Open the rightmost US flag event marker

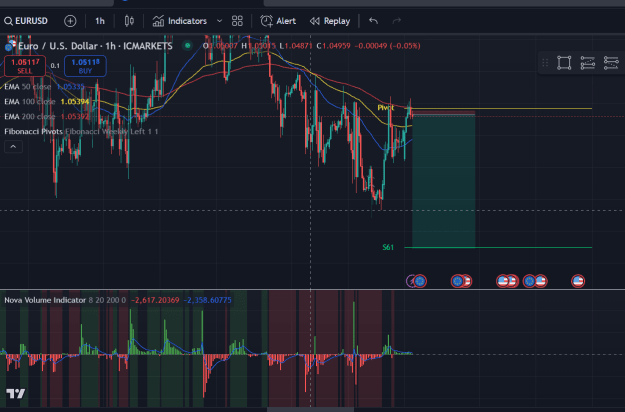coord(578,281)
